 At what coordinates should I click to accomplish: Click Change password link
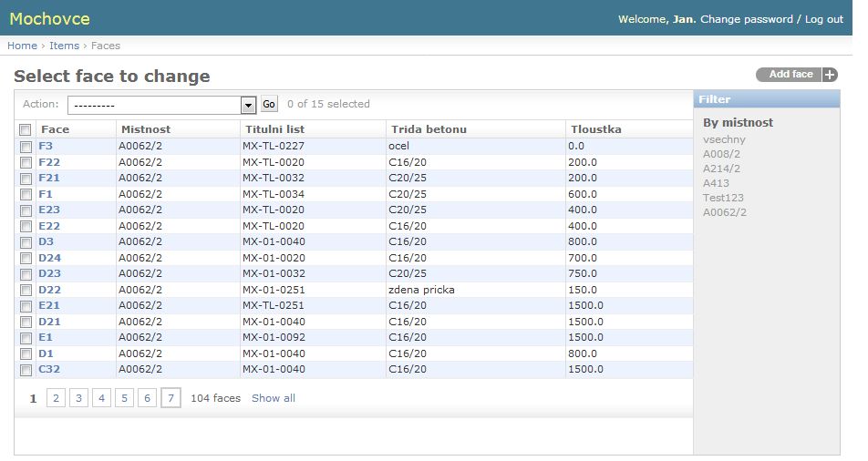point(747,19)
